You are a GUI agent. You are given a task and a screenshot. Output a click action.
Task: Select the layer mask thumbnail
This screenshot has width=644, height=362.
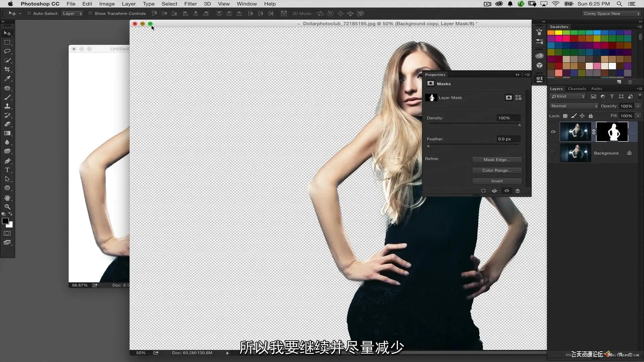coord(612,132)
